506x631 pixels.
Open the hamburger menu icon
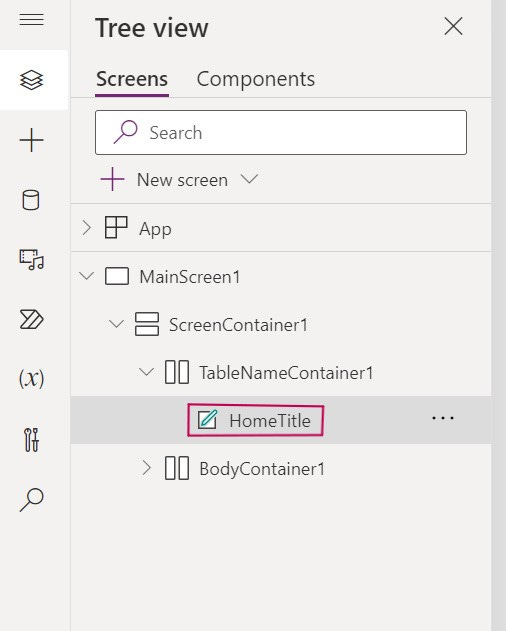[x=31, y=19]
